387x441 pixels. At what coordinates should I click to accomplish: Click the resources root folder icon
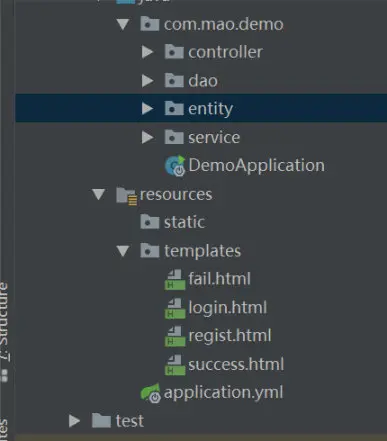(127, 196)
